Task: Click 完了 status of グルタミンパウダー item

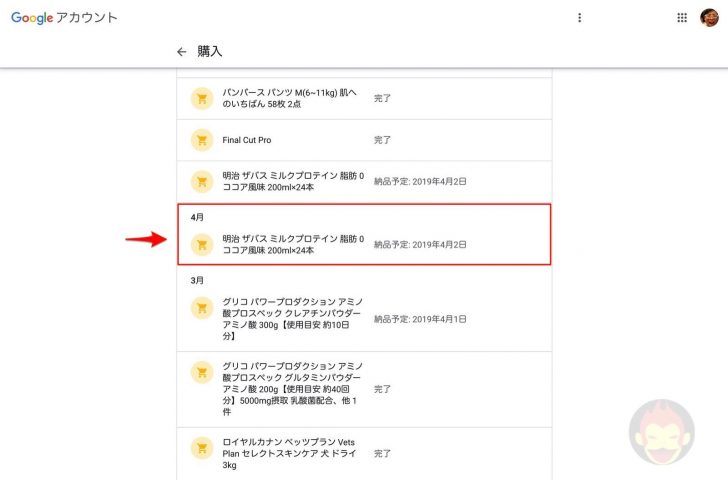Action: tap(382, 389)
